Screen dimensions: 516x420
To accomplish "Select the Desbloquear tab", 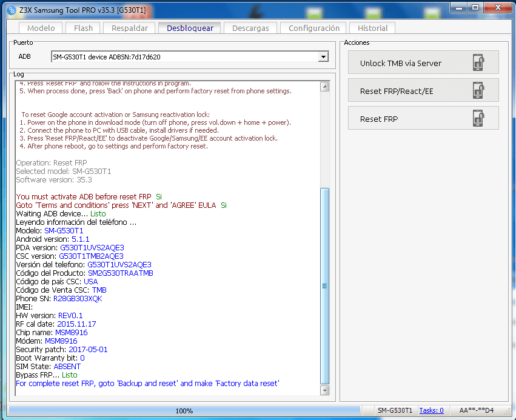I will pyautogui.click(x=190, y=28).
